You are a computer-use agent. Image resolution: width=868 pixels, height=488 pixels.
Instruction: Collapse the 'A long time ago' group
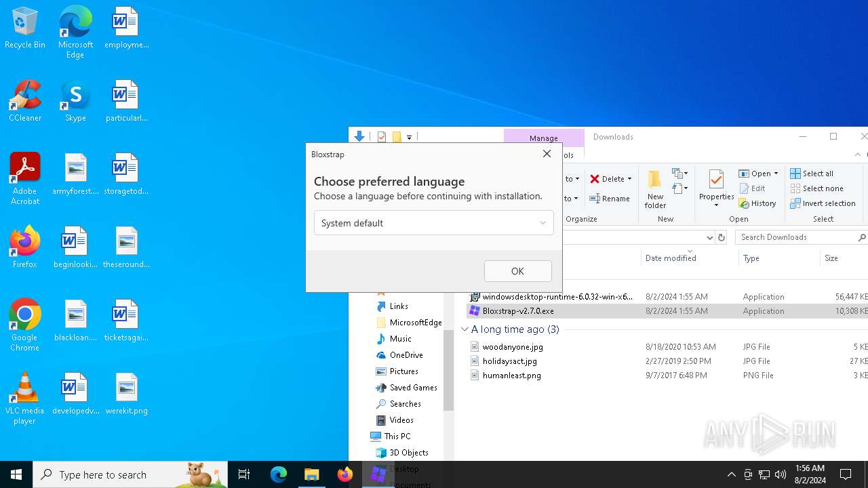465,329
